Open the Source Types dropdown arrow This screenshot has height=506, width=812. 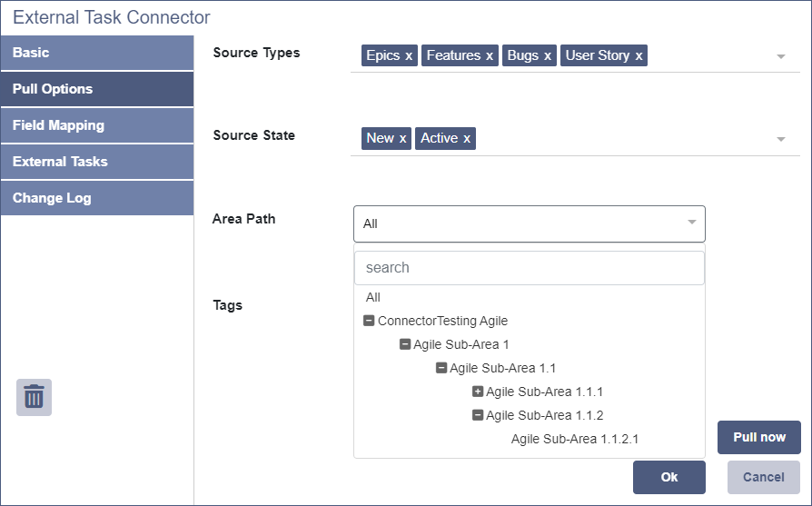point(780,56)
